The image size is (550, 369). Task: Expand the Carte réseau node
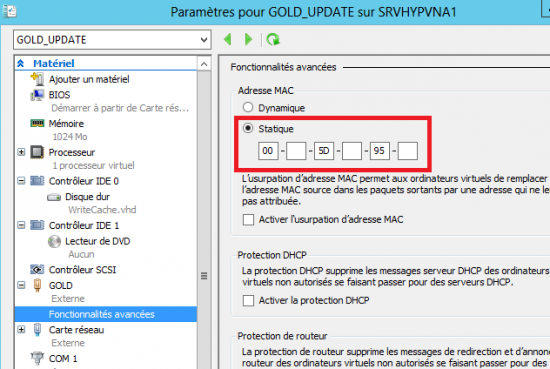21,330
